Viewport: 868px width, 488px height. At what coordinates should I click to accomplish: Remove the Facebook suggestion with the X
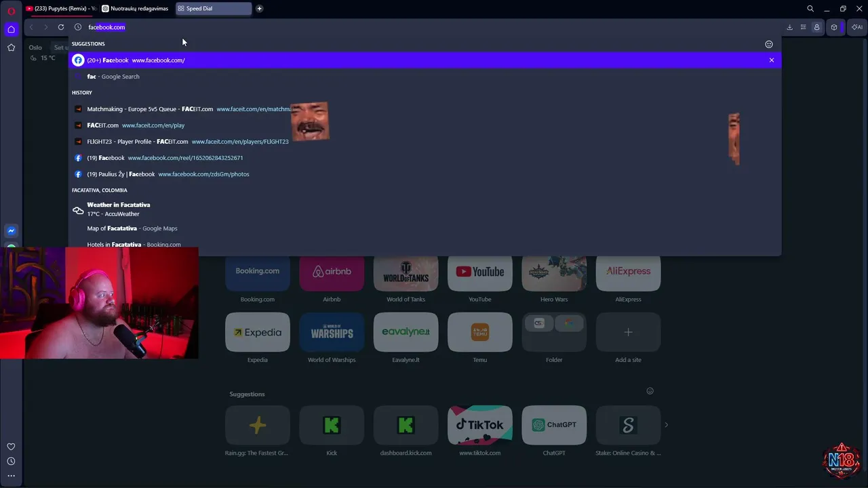click(771, 60)
